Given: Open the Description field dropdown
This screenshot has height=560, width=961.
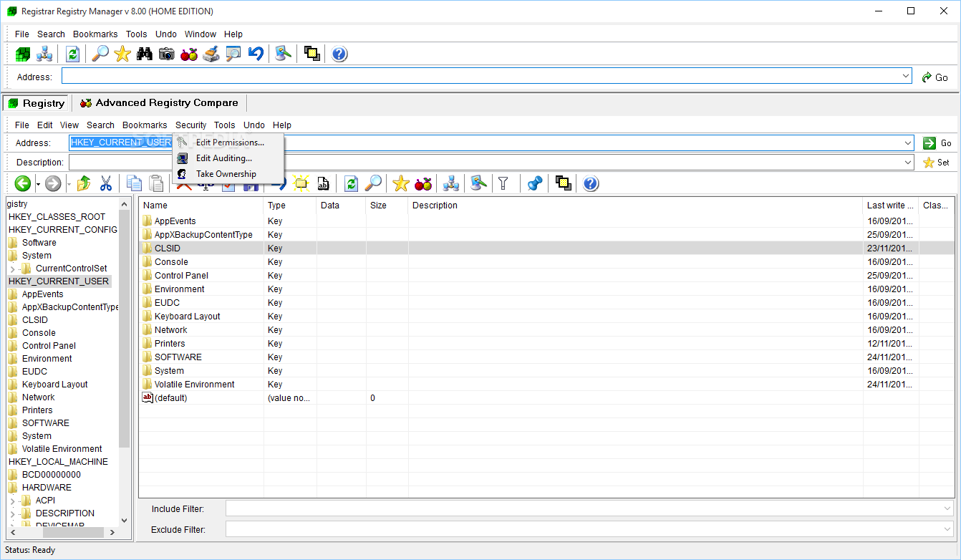Looking at the screenshot, I should click(908, 162).
